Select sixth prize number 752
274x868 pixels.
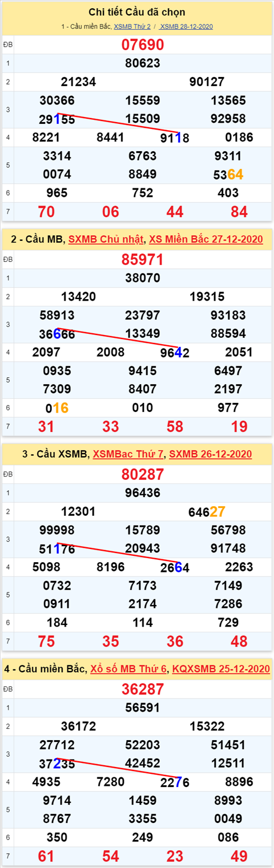point(143,193)
